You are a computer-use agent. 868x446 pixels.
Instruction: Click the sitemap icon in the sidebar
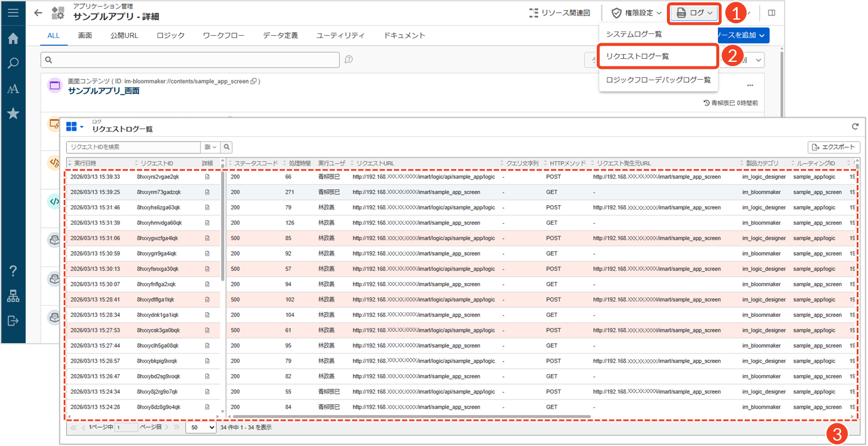click(12, 296)
